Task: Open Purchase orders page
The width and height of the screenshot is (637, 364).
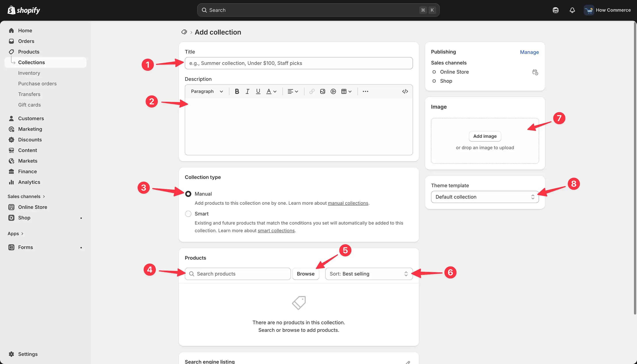Action: tap(37, 84)
